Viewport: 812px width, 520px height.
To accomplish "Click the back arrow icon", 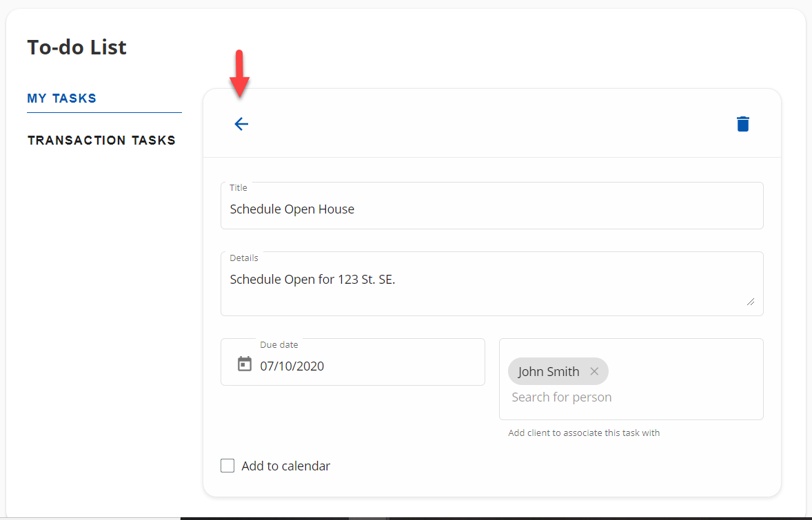I will coord(241,124).
